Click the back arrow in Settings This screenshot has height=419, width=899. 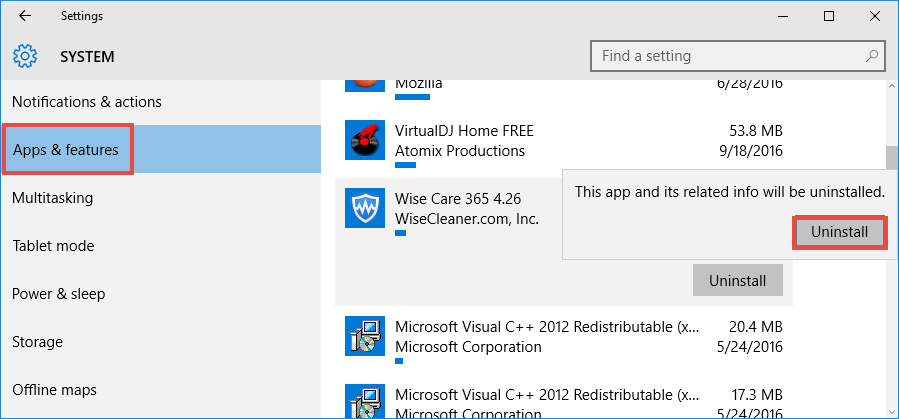[24, 16]
